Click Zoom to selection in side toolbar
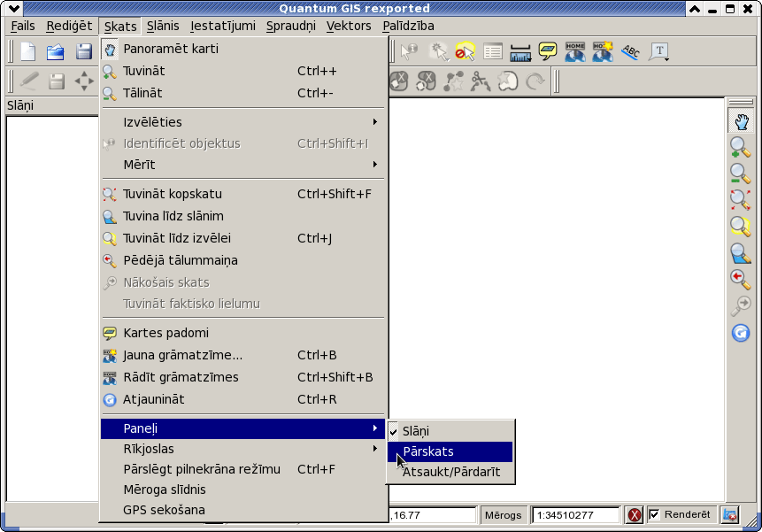The image size is (762, 532). [740, 227]
